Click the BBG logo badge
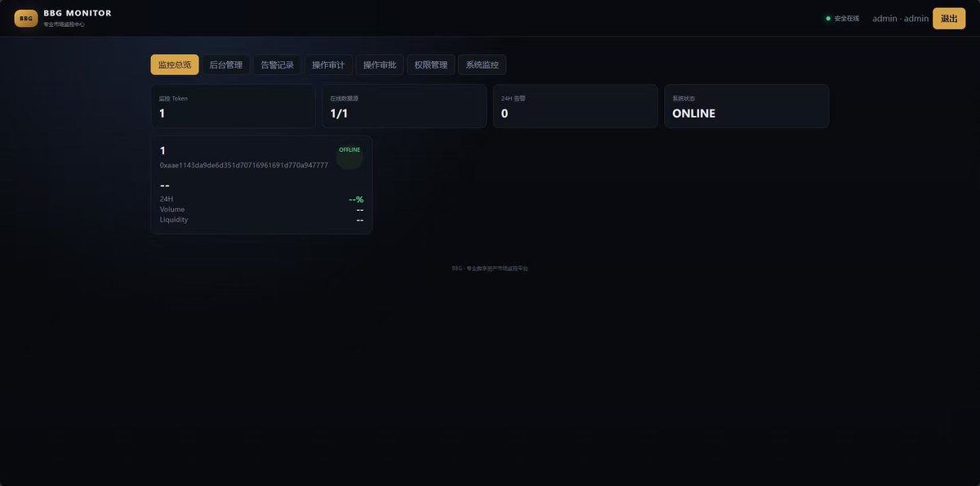The height and width of the screenshot is (486, 980). coord(26,18)
